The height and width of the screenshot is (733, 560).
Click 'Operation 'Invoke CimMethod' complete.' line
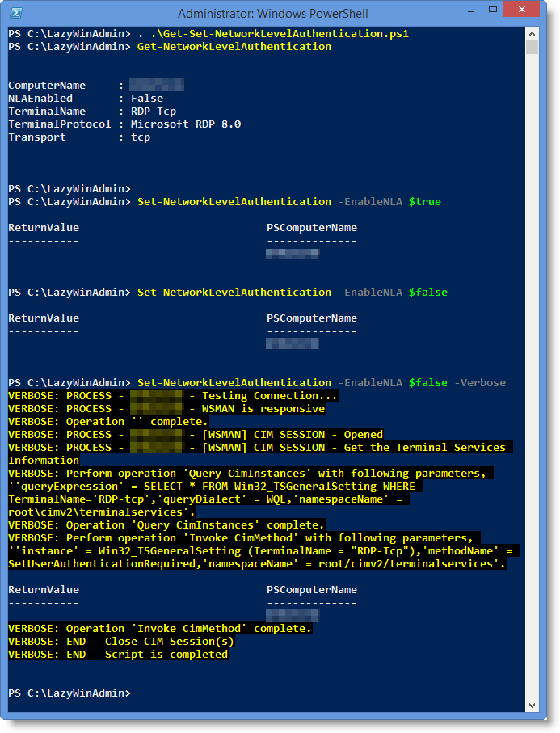[188, 628]
